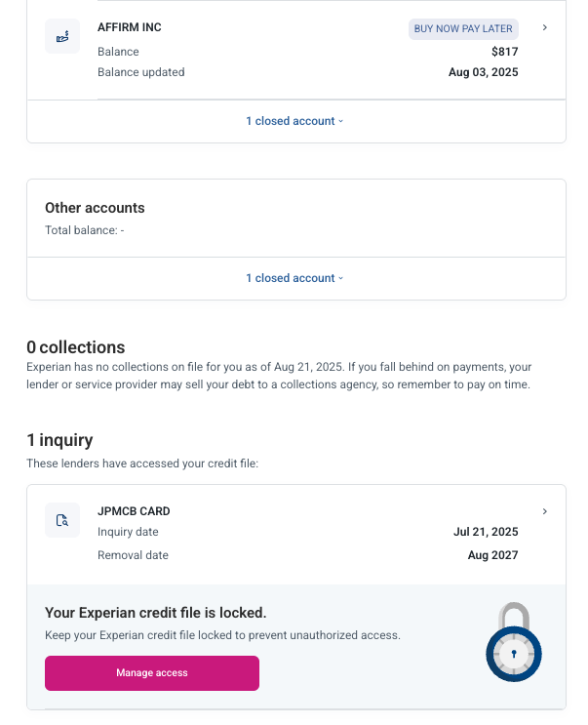The height and width of the screenshot is (725, 588).
Task: Click the Manage access button
Action: pyautogui.click(x=152, y=673)
